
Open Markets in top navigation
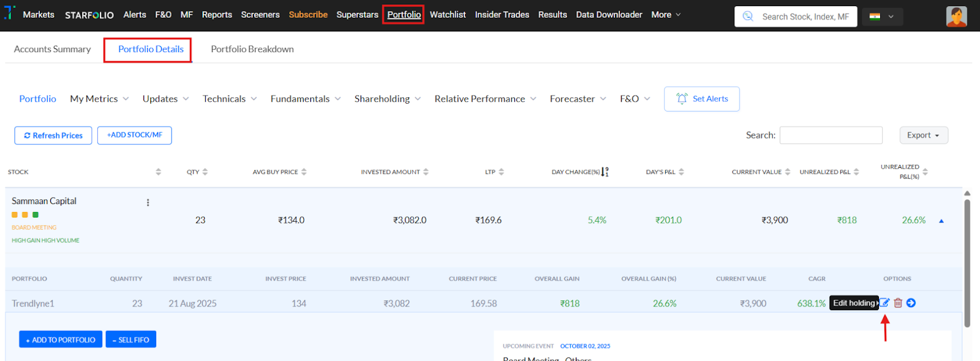(x=39, y=15)
